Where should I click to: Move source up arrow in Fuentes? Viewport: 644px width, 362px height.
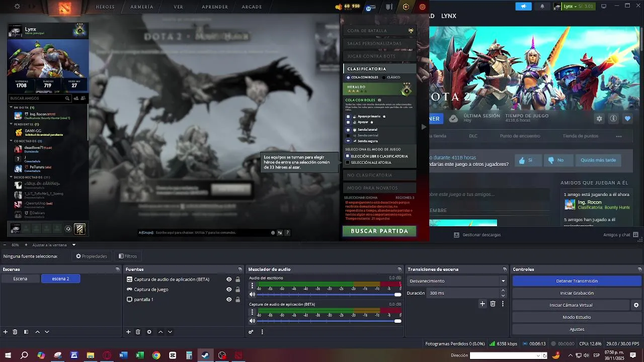160,332
